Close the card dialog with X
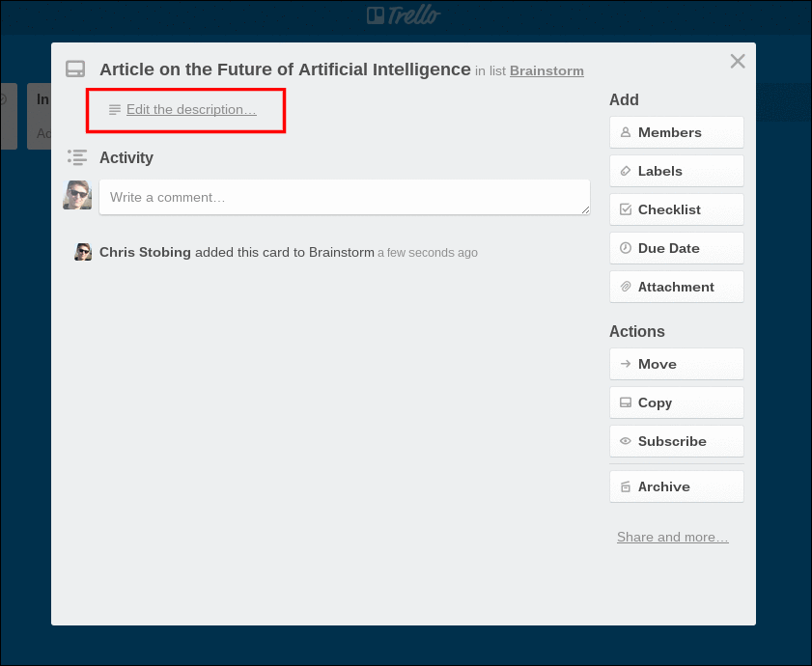This screenshot has height=666, width=812. (738, 62)
